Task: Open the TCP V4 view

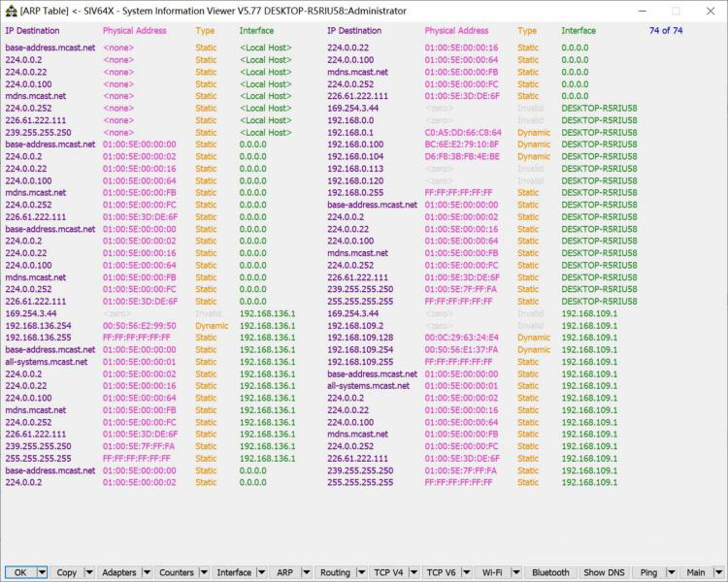Action: coord(388,572)
